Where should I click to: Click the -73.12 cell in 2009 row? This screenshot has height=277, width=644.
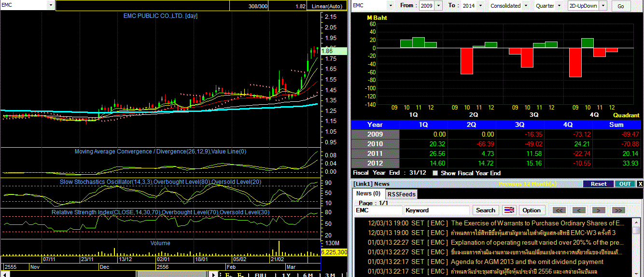(568, 134)
